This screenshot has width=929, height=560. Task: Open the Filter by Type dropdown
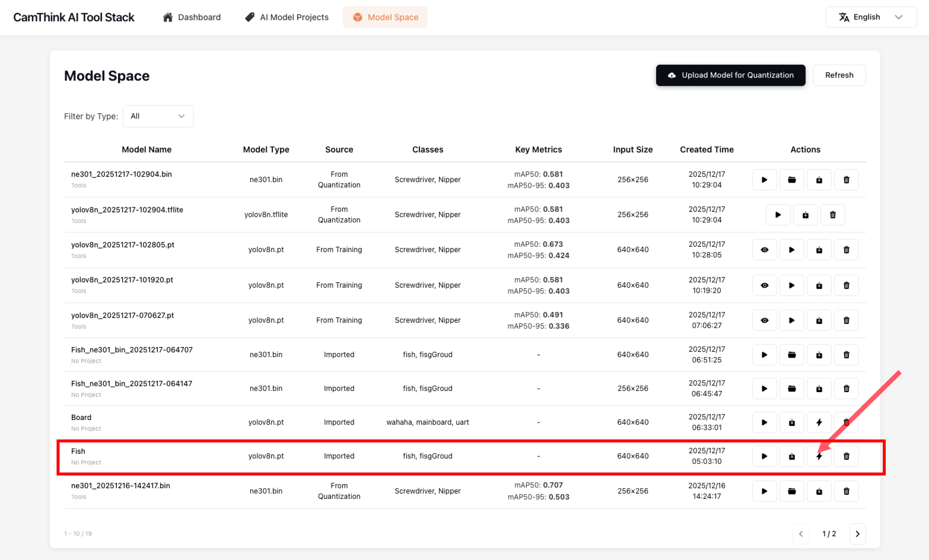coord(158,116)
